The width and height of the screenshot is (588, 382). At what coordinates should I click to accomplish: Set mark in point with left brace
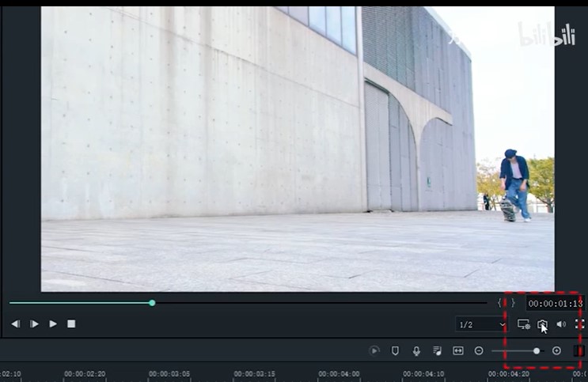(x=499, y=303)
